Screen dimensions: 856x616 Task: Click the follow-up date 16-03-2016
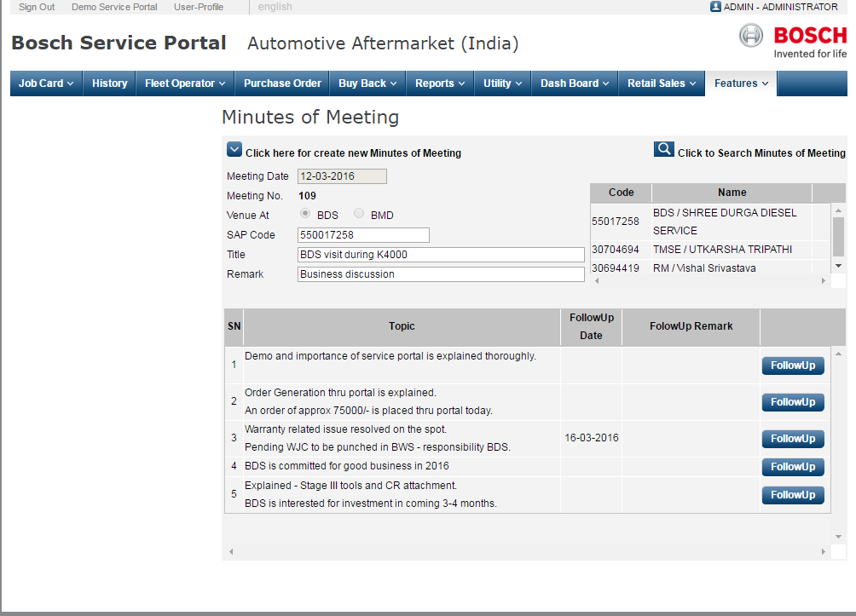click(x=591, y=438)
